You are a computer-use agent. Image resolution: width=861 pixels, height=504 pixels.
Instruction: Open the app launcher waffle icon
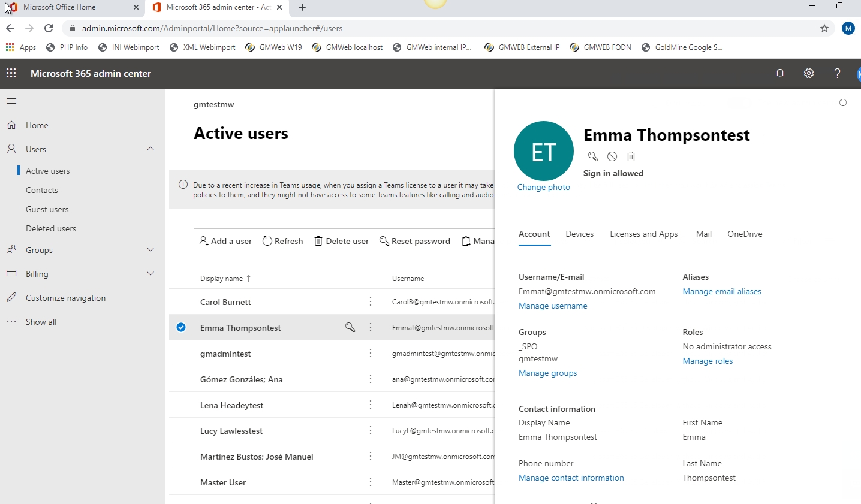[11, 73]
